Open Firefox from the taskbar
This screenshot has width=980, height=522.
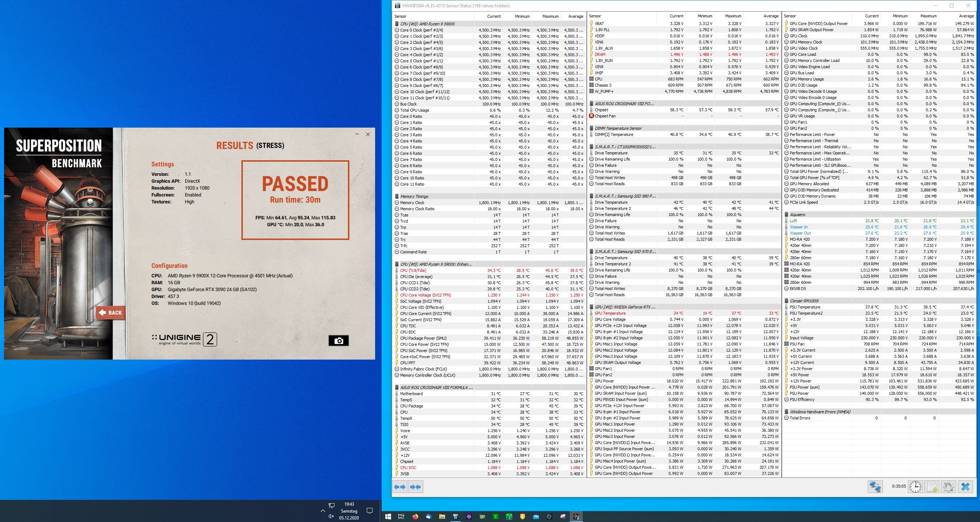point(415,516)
